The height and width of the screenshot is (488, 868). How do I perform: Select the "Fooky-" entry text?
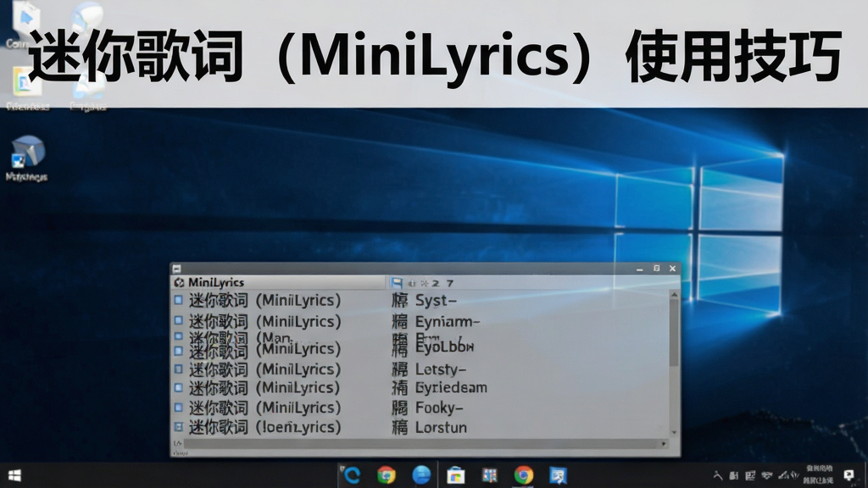439,408
